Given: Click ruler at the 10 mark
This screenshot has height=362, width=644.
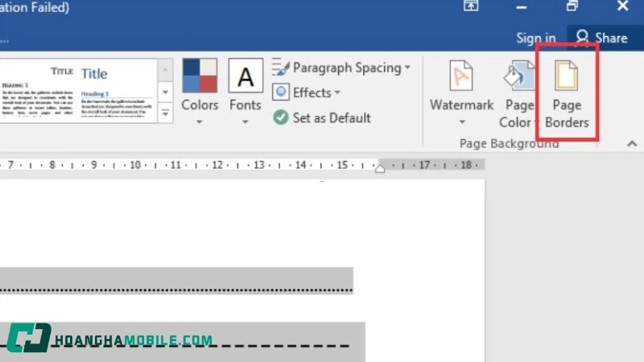Looking at the screenshot, I should 135,165.
